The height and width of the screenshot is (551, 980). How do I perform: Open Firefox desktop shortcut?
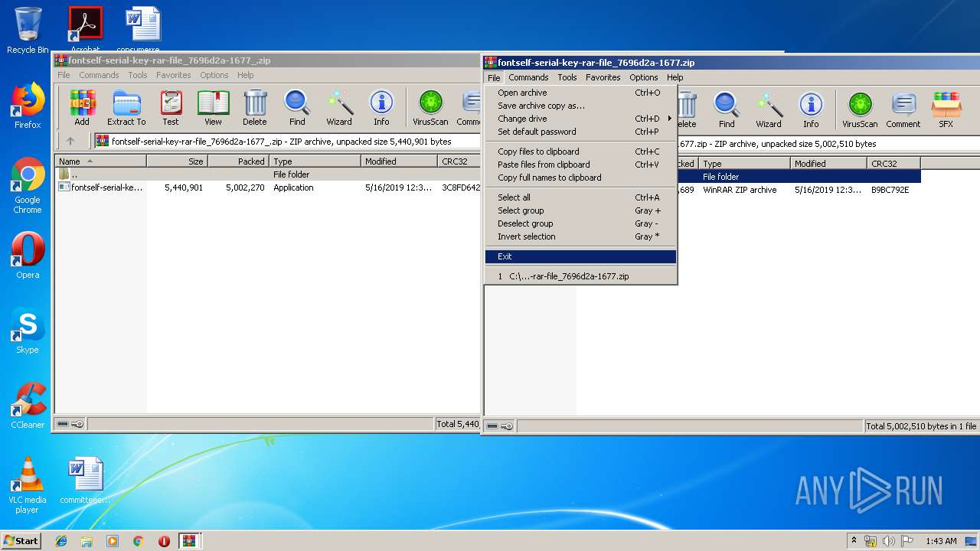click(28, 106)
